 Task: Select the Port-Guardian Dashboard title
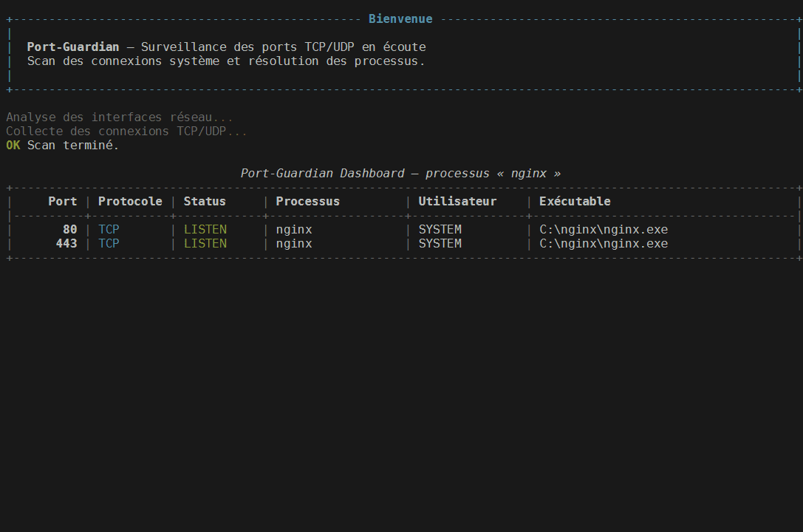click(x=400, y=173)
